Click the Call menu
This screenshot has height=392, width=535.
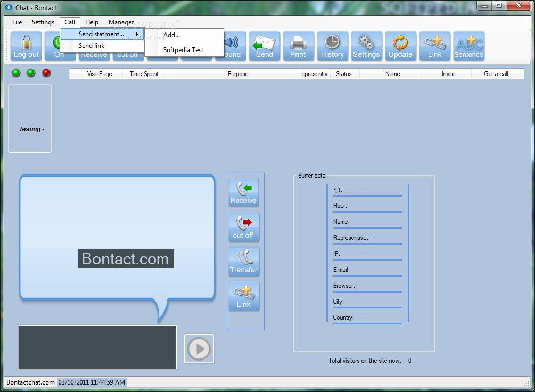point(70,22)
